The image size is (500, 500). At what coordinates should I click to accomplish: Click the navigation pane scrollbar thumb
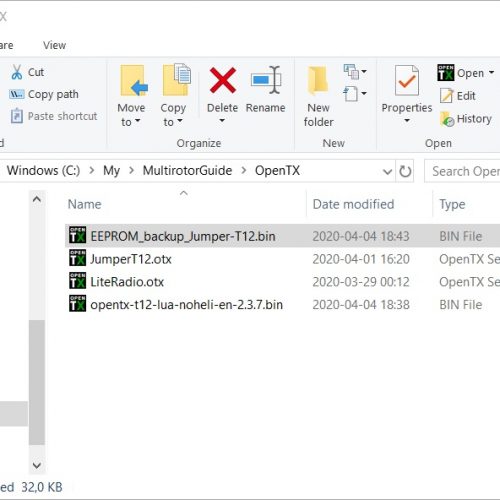[x=37, y=382]
